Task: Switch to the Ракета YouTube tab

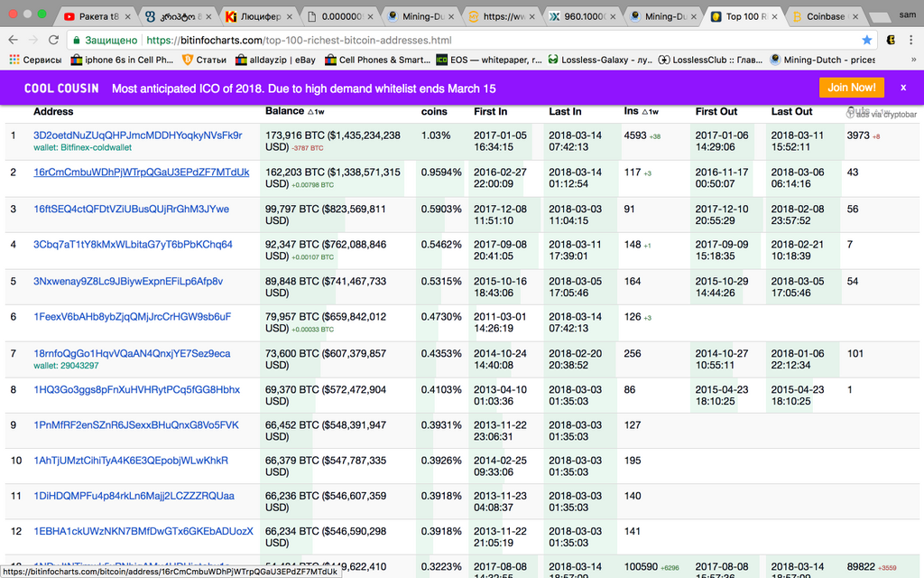Action: pyautogui.click(x=95, y=16)
